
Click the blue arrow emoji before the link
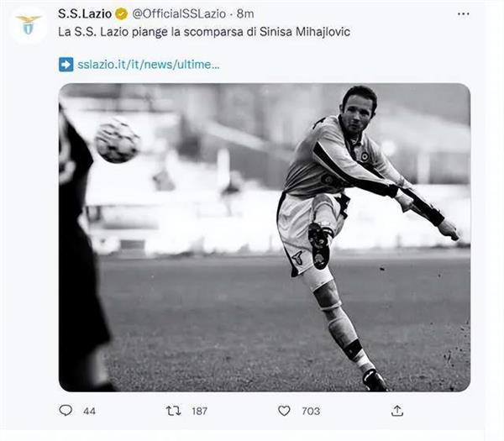[x=66, y=64]
